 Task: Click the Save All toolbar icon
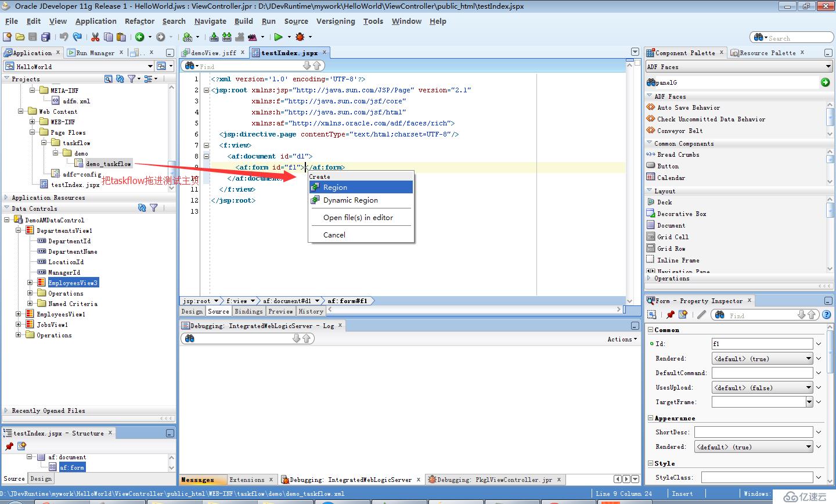(46, 37)
